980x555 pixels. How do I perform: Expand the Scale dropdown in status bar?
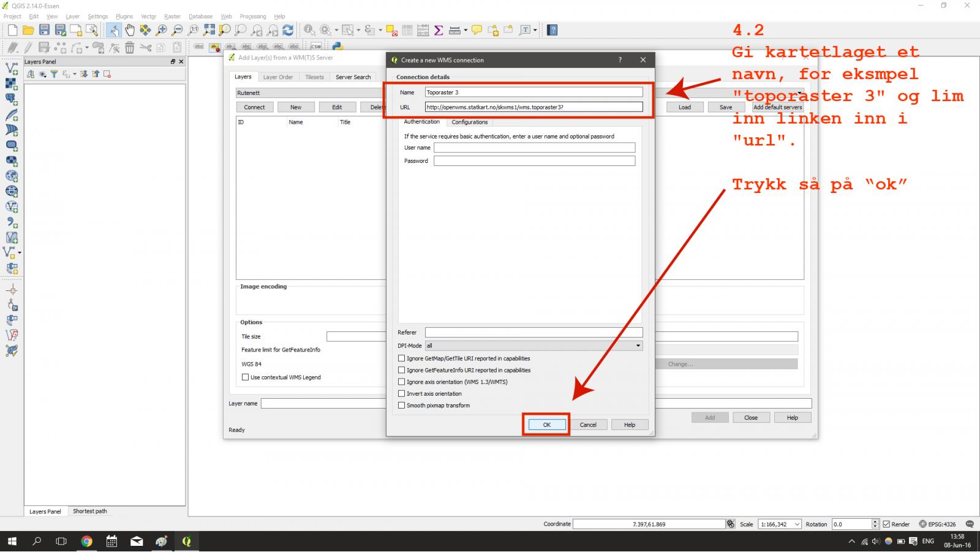pos(797,524)
